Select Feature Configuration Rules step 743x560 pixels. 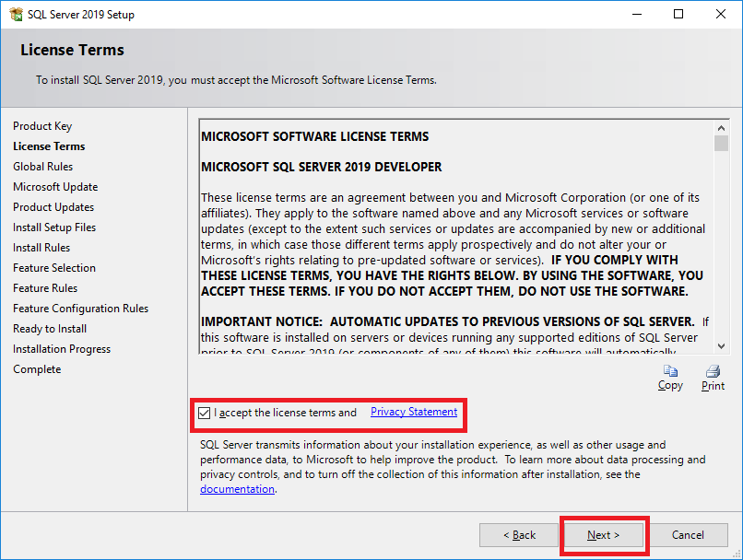[81, 309]
